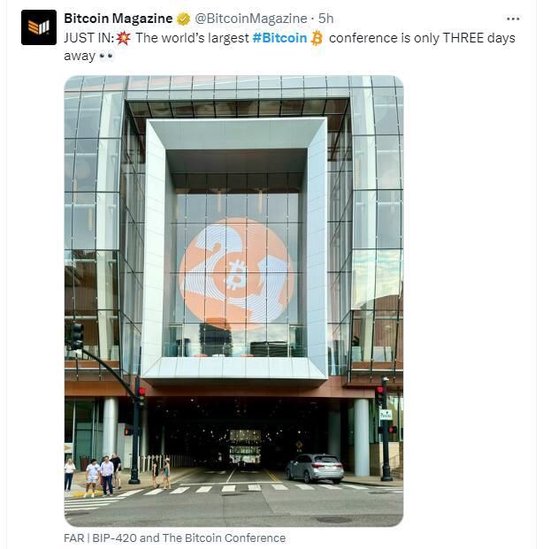Click the eyes emoji after 'away'
Viewport: 550px width, 549px height.
point(106,56)
